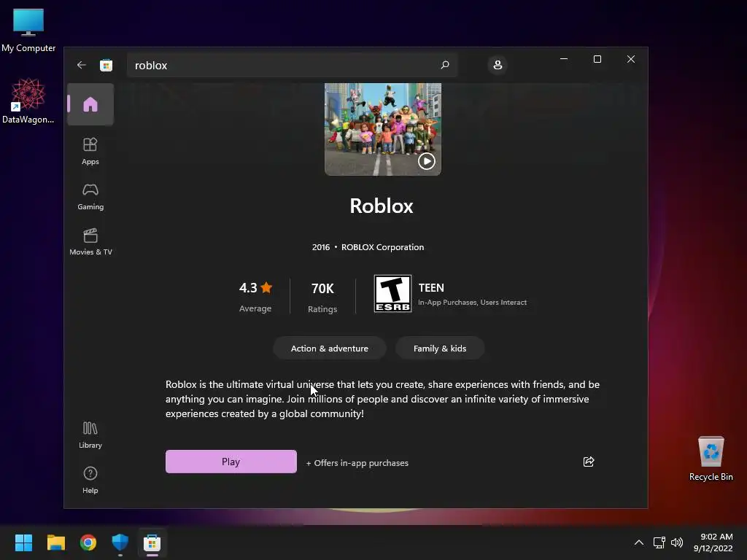Open File Explorer from the taskbar
Screen dimensions: 747x560
(56, 542)
